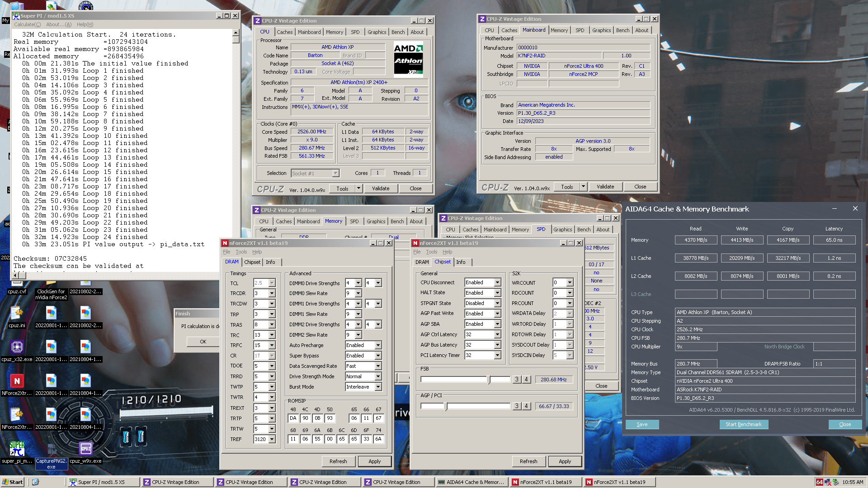
Task: Select the super_pi_m... desktop icon
Action: point(17,452)
